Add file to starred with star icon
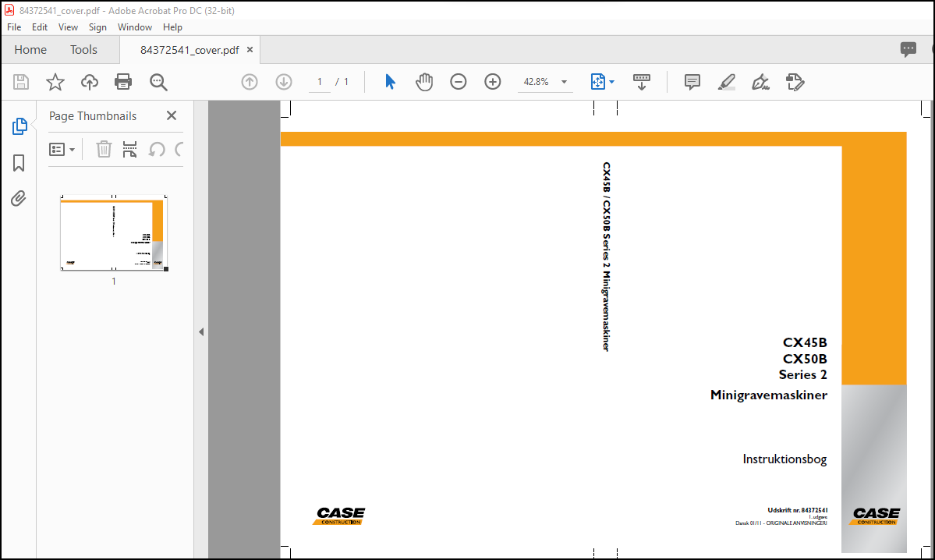Image resolution: width=935 pixels, height=560 pixels. pyautogui.click(x=55, y=82)
